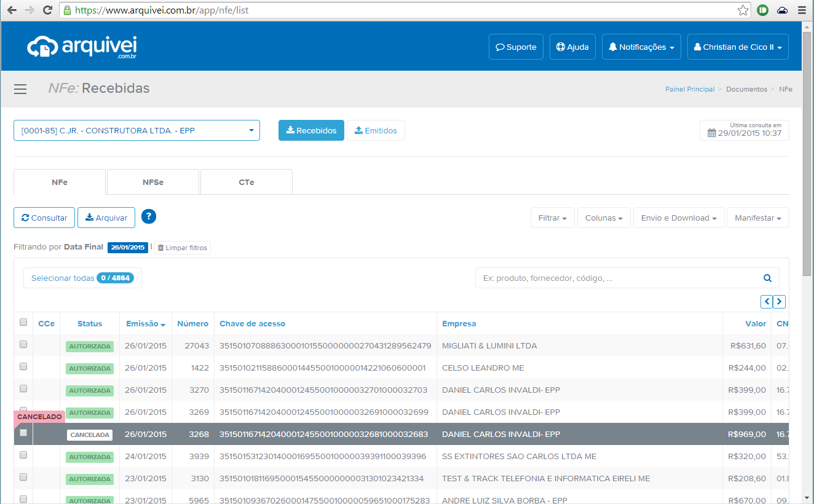The image size is (814, 504).
Task: Open Ajuda help button
Action: point(572,47)
